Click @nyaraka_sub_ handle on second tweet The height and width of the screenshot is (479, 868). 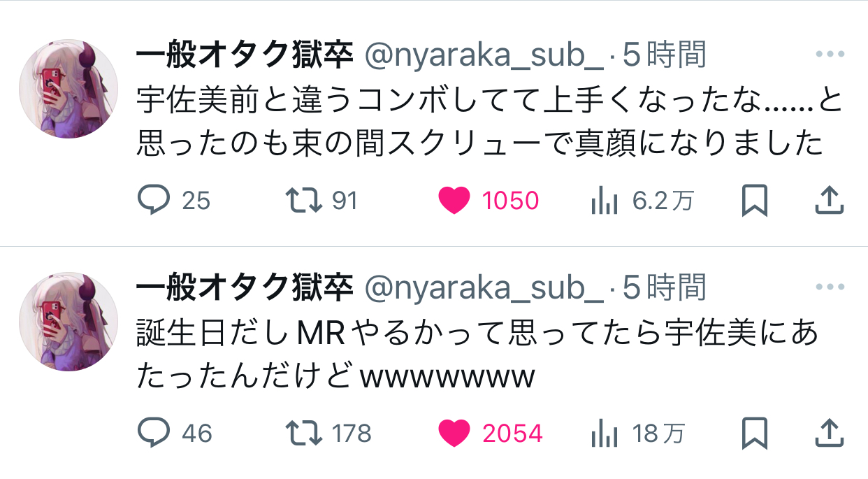pos(484,288)
